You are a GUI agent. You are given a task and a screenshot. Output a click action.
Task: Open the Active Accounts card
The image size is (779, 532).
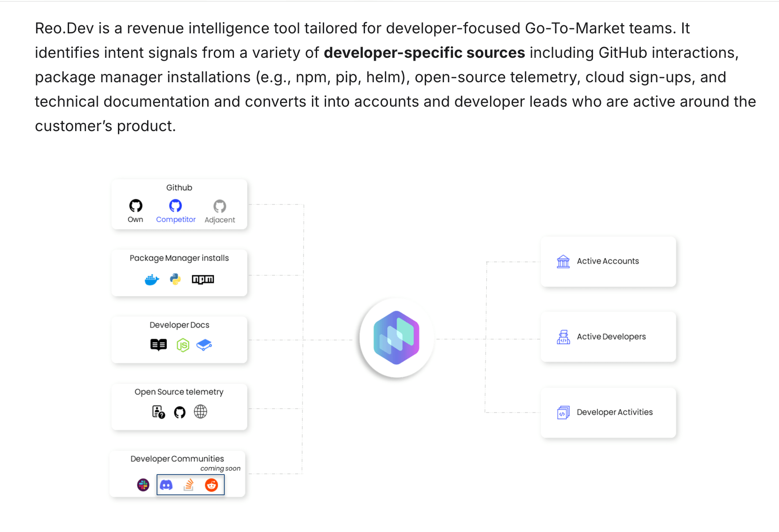(608, 261)
